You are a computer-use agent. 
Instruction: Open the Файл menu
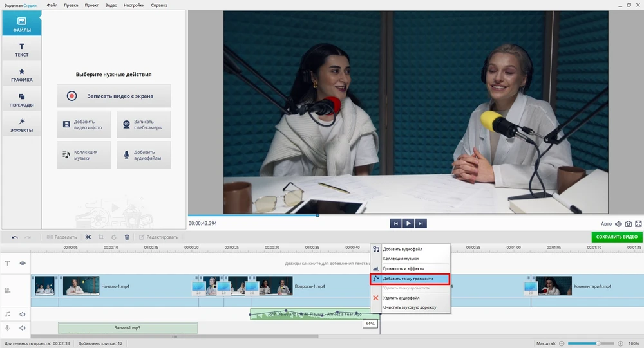52,5
